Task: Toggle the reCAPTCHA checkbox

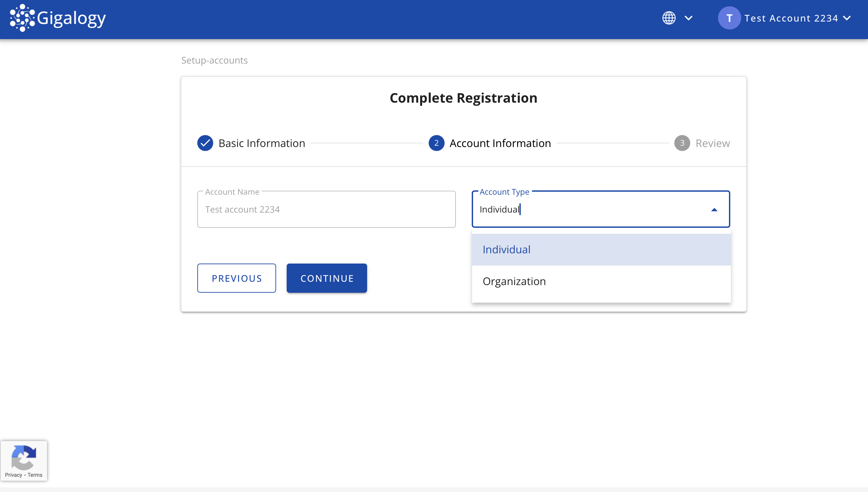Action: 24,461
